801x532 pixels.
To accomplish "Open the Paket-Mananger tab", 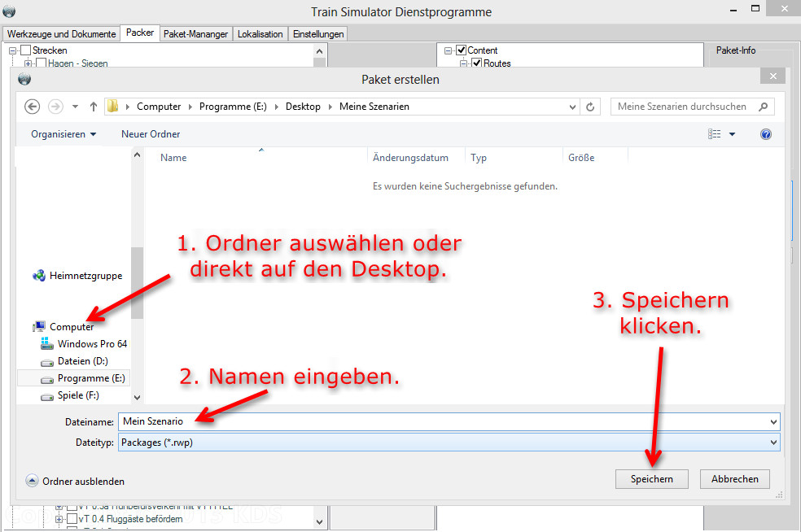I will tap(195, 34).
